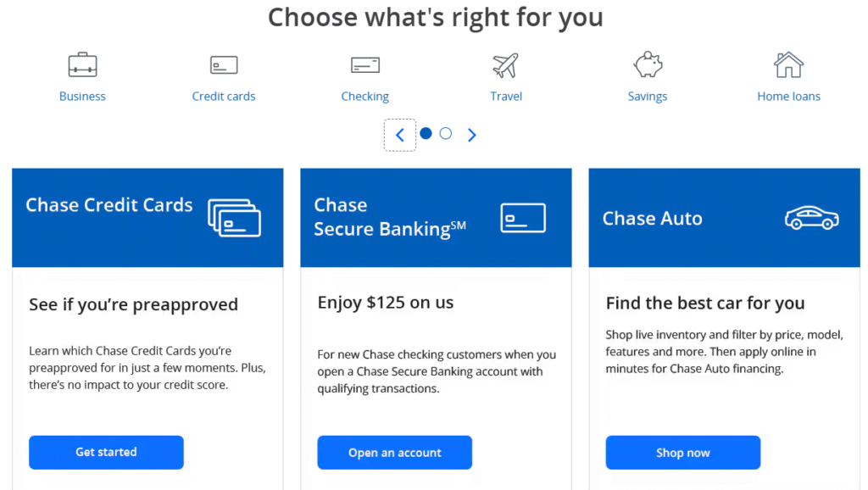Click the Open an account button
868x490 pixels.
pyautogui.click(x=394, y=453)
